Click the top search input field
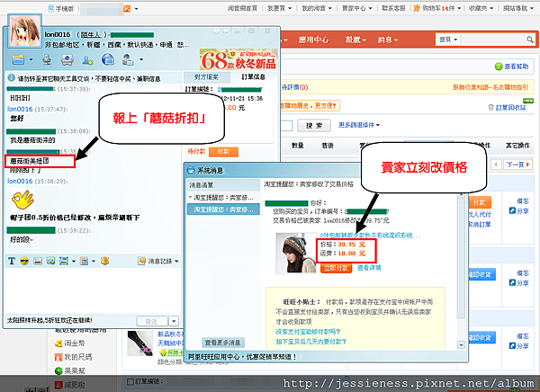540x392 pixels. pyautogui.click(x=493, y=40)
